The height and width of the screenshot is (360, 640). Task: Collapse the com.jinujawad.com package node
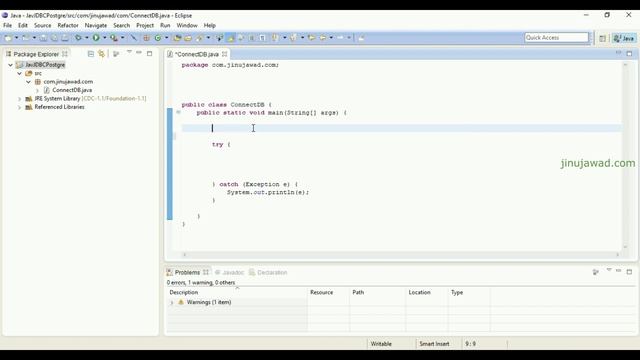click(x=28, y=82)
